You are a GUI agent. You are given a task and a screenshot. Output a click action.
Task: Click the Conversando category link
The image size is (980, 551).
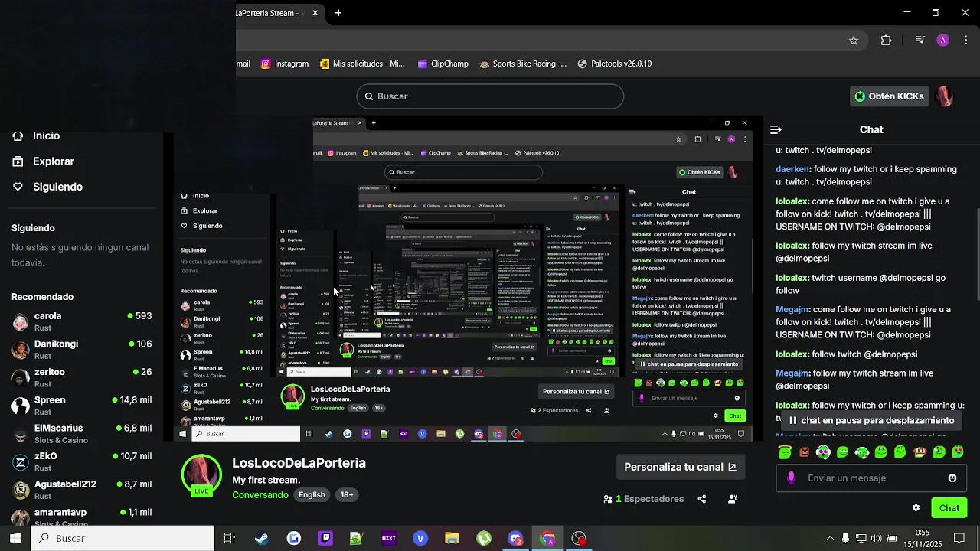(260, 495)
